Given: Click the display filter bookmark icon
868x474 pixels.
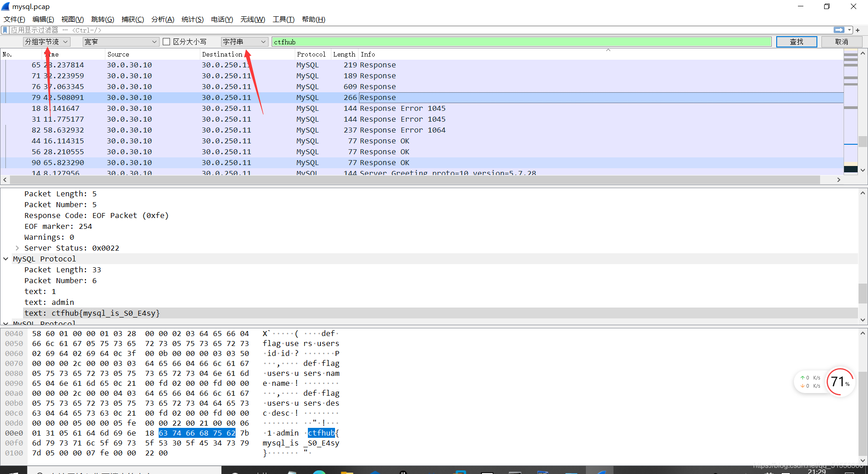Looking at the screenshot, I should 5,30.
